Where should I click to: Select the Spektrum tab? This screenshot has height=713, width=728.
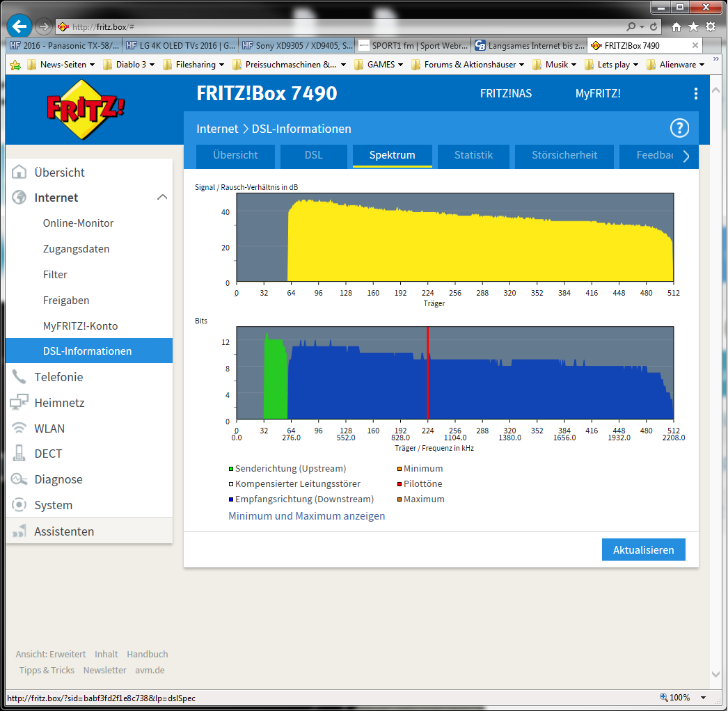[x=393, y=155]
